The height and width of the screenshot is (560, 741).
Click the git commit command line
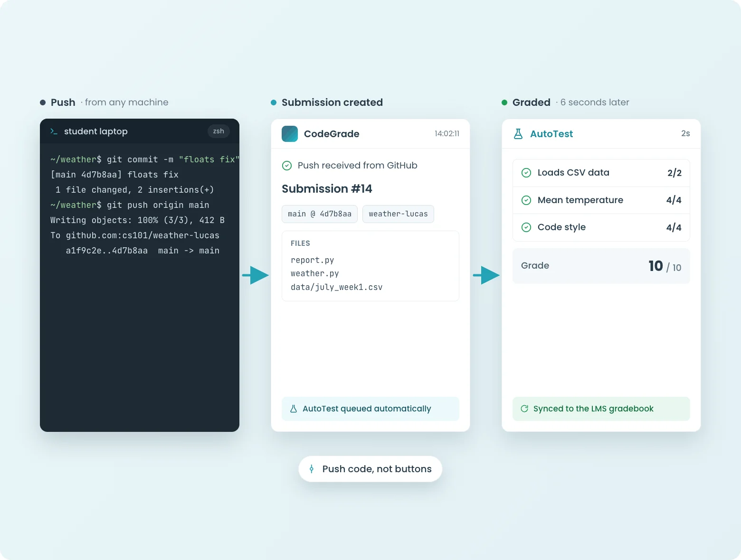(145, 159)
